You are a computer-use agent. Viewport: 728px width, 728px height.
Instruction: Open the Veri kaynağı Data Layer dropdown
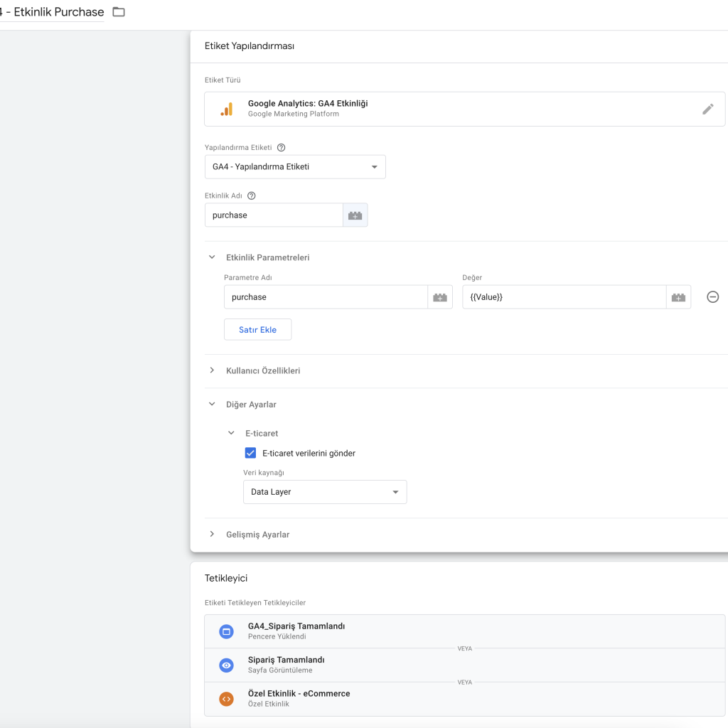click(x=325, y=492)
